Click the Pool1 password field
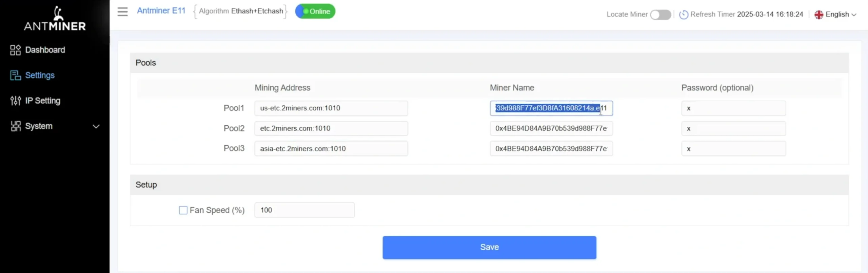The height and width of the screenshot is (273, 868). coord(734,108)
